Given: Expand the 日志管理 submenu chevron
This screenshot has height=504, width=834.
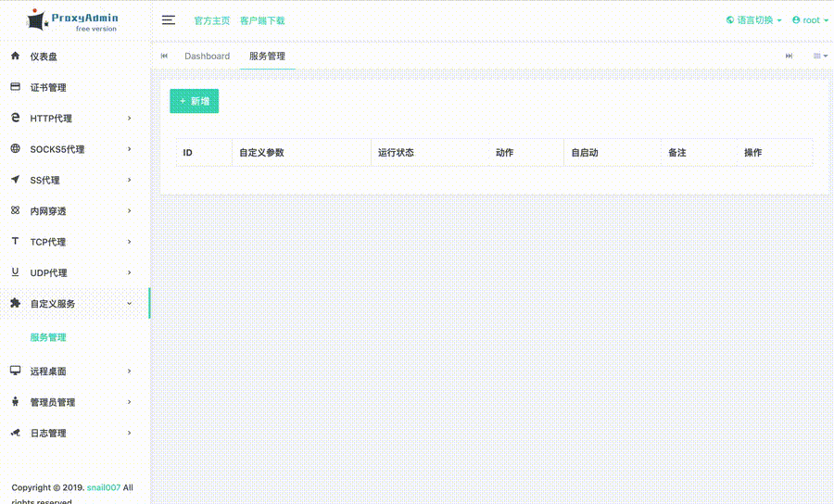Looking at the screenshot, I should click(x=129, y=433).
